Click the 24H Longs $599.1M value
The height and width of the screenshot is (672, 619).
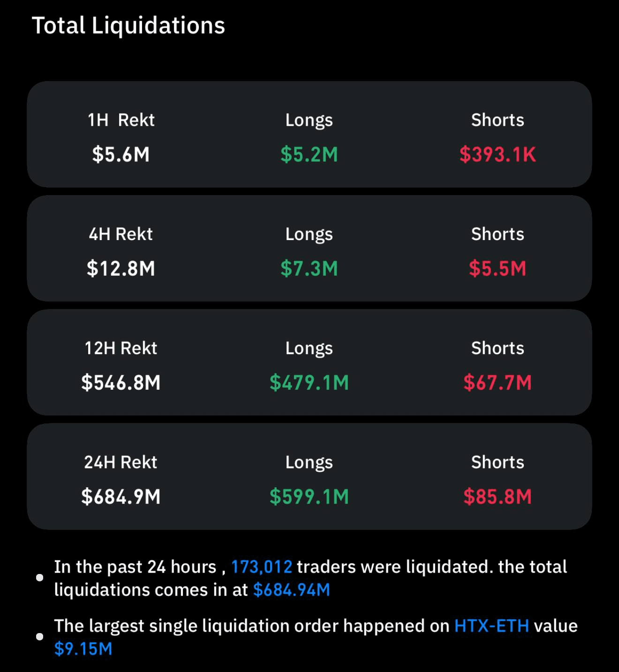pyautogui.click(x=309, y=497)
